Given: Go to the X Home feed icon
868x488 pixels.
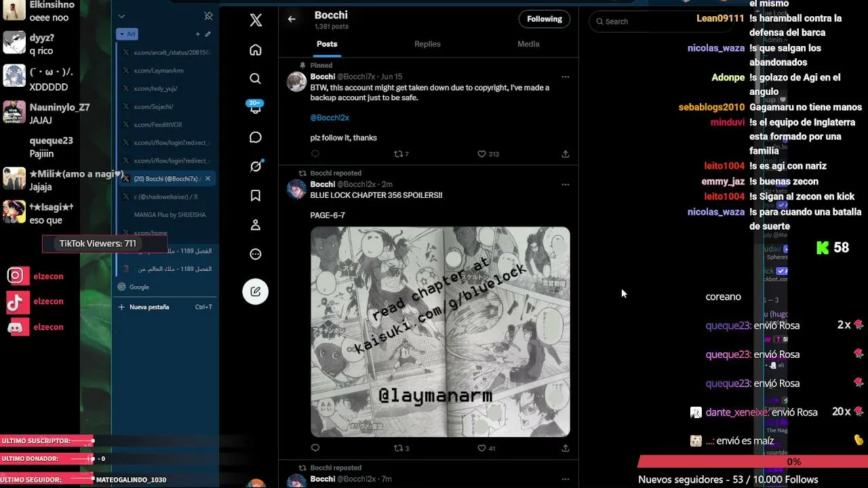Looking at the screenshot, I should coord(256,49).
